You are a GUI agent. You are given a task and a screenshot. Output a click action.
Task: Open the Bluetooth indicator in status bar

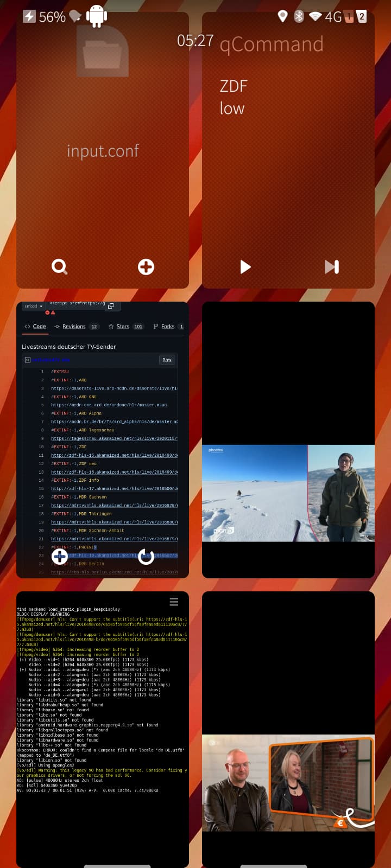(299, 16)
